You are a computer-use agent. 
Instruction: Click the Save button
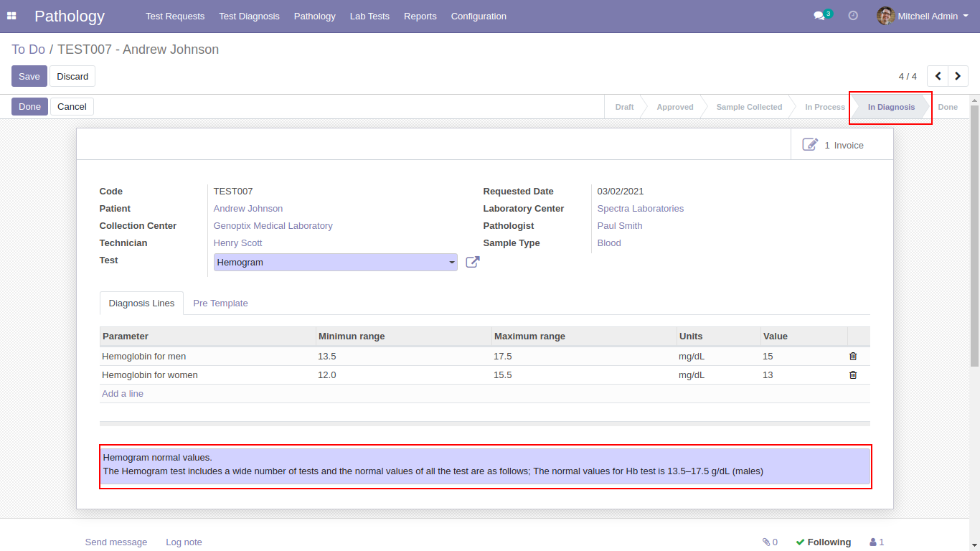coord(29,76)
